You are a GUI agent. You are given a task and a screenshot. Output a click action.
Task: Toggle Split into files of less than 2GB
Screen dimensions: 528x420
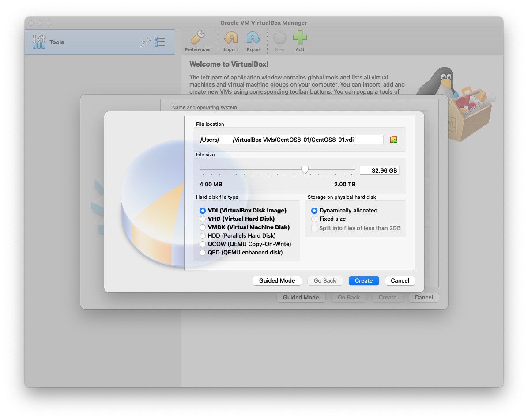[x=356, y=228]
